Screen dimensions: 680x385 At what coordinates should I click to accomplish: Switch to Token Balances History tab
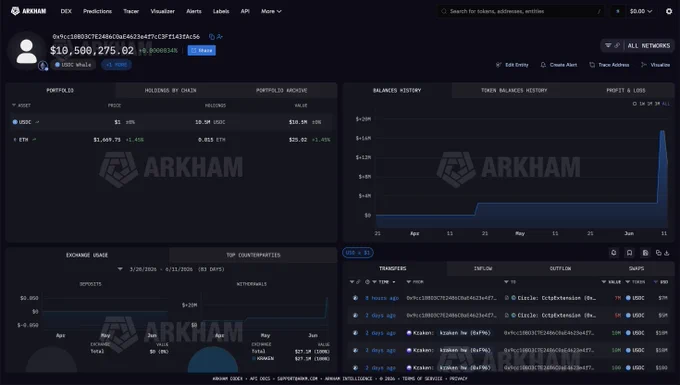pos(514,91)
